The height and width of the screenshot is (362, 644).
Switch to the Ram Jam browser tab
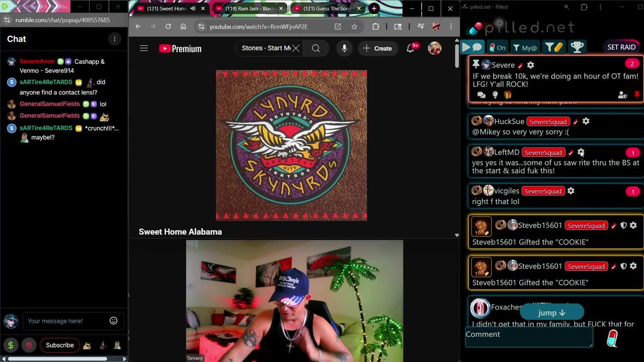250,9
